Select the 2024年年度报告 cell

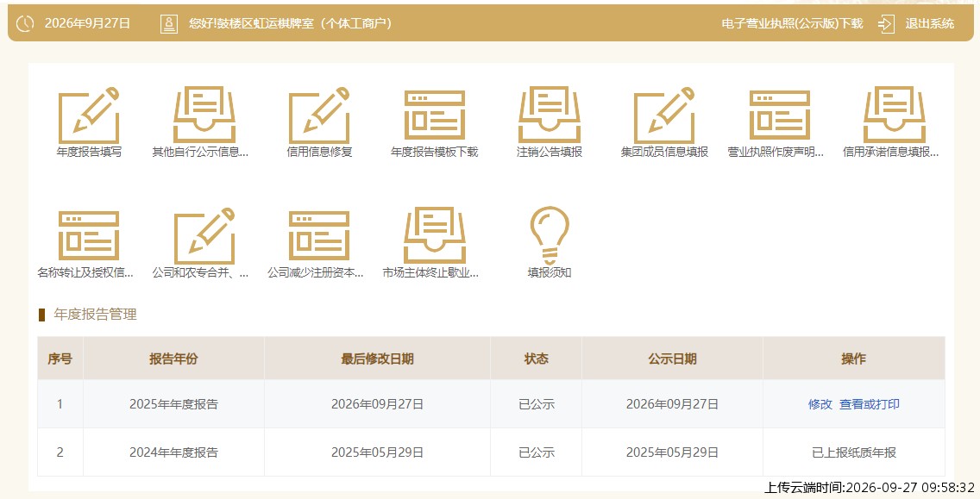tap(173, 452)
